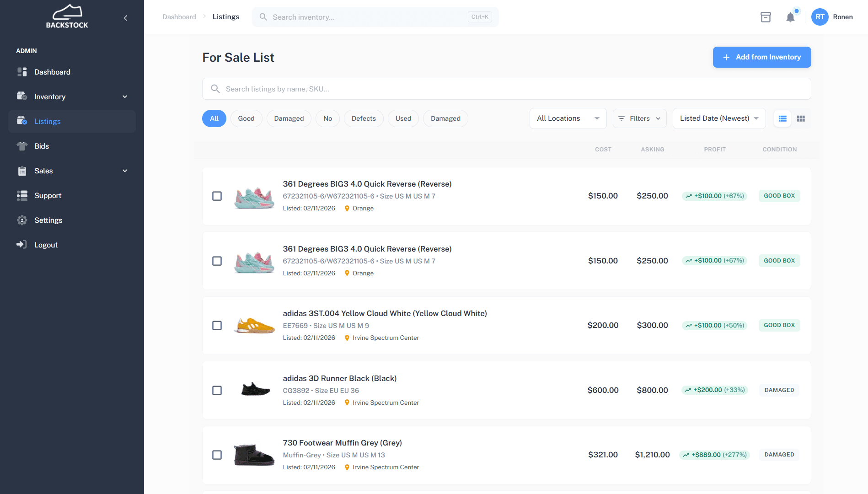868x494 pixels.
Task: Click the archive box icon near notifications
Action: (x=766, y=17)
